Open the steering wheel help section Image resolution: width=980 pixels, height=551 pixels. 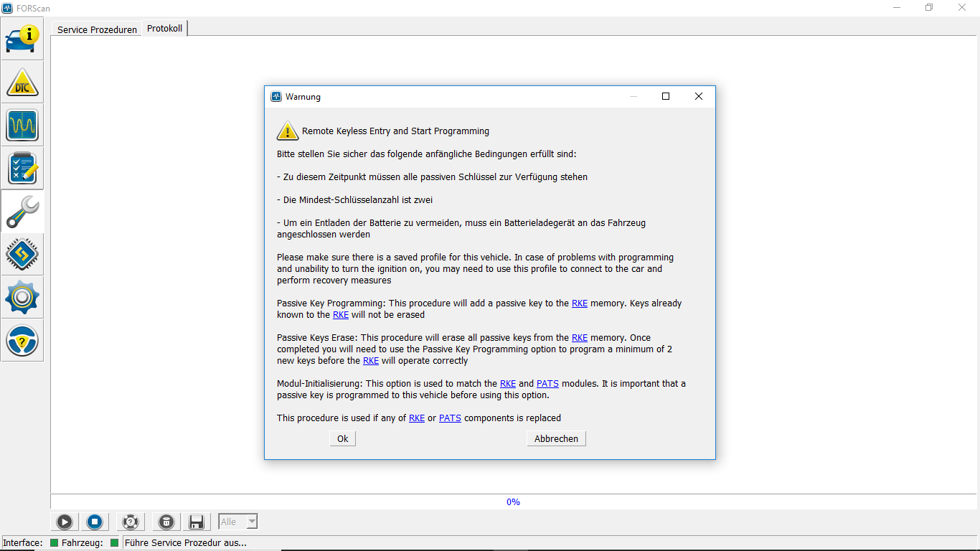(22, 341)
